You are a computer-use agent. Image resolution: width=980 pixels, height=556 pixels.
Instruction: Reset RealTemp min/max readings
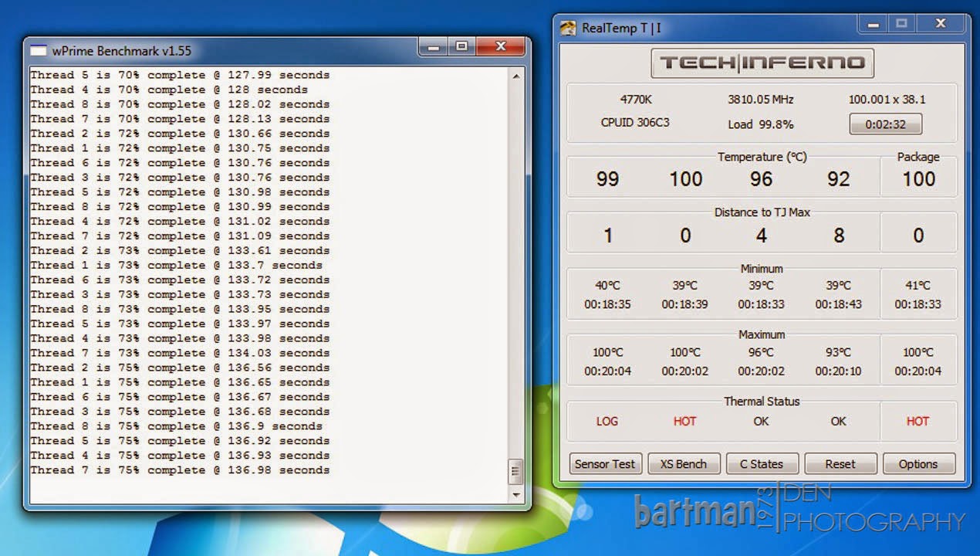tap(840, 464)
